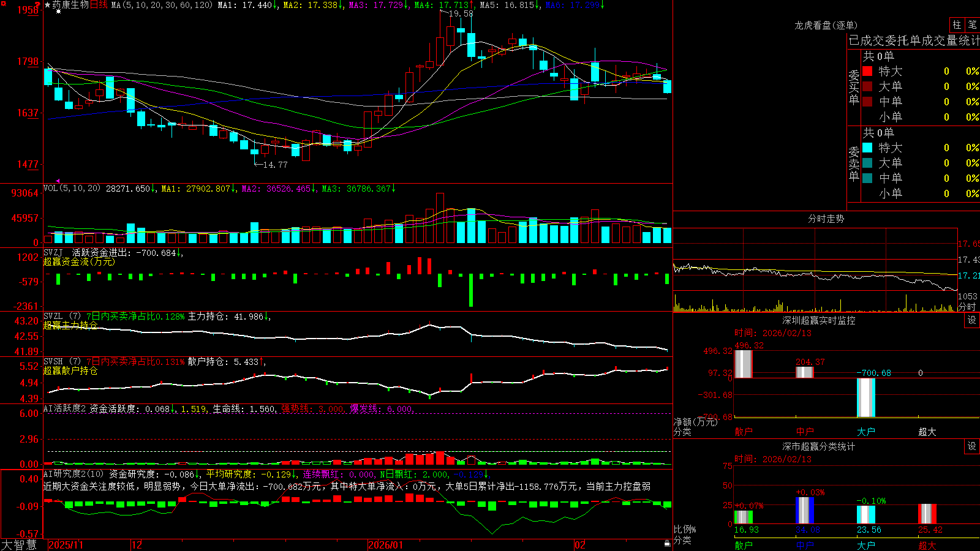
Task: Click the 龙虎看盘(逐单) panel title
Action: (826, 25)
